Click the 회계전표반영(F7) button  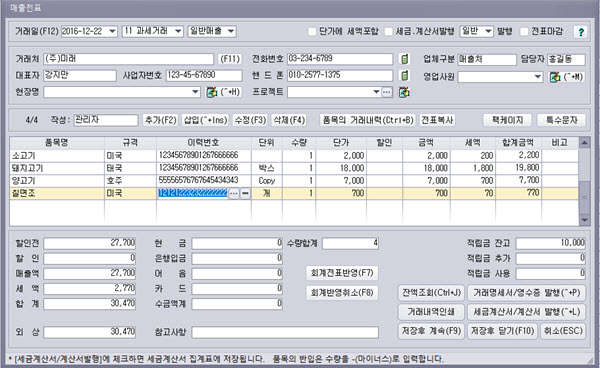[x=342, y=273]
